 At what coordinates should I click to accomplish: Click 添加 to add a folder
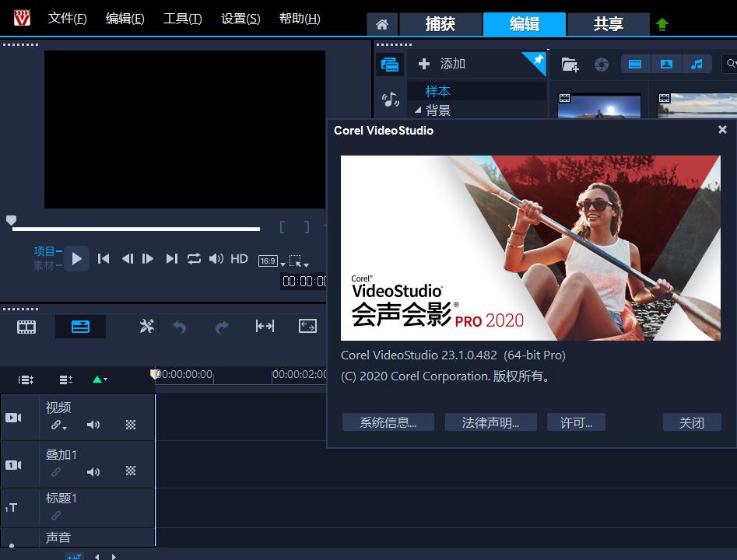[x=442, y=64]
